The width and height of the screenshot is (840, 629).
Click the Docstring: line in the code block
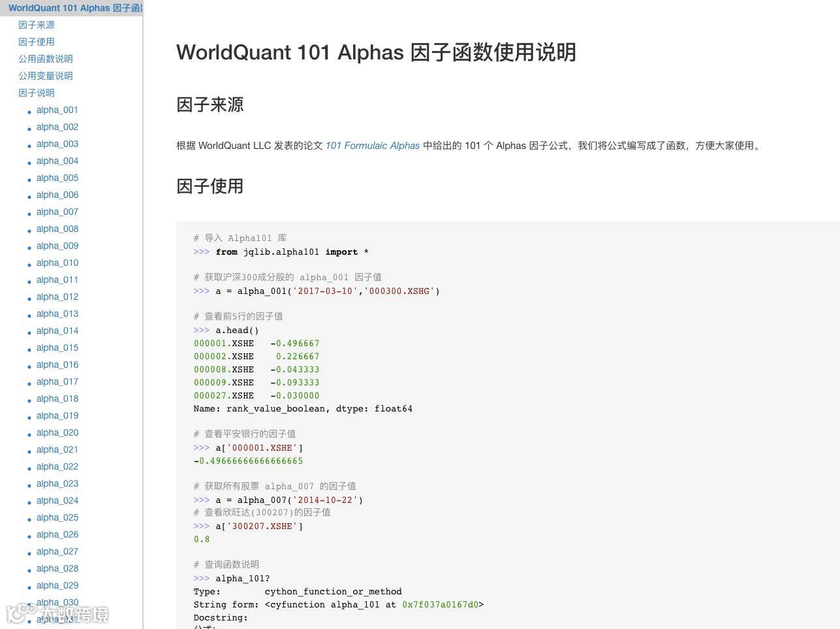221,618
